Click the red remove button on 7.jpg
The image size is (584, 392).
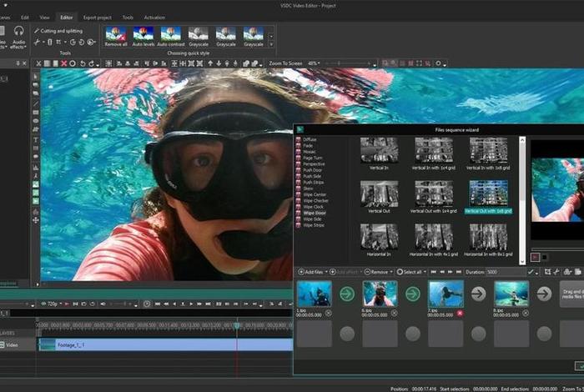click(x=460, y=314)
